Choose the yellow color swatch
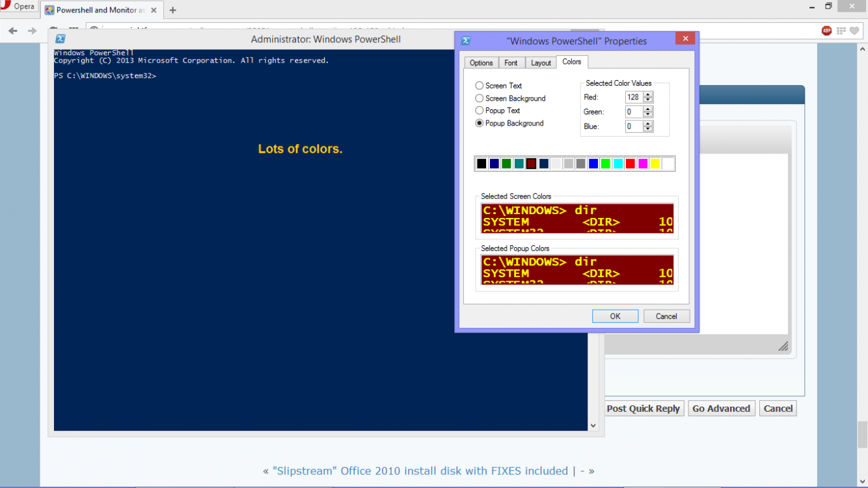 click(x=655, y=164)
